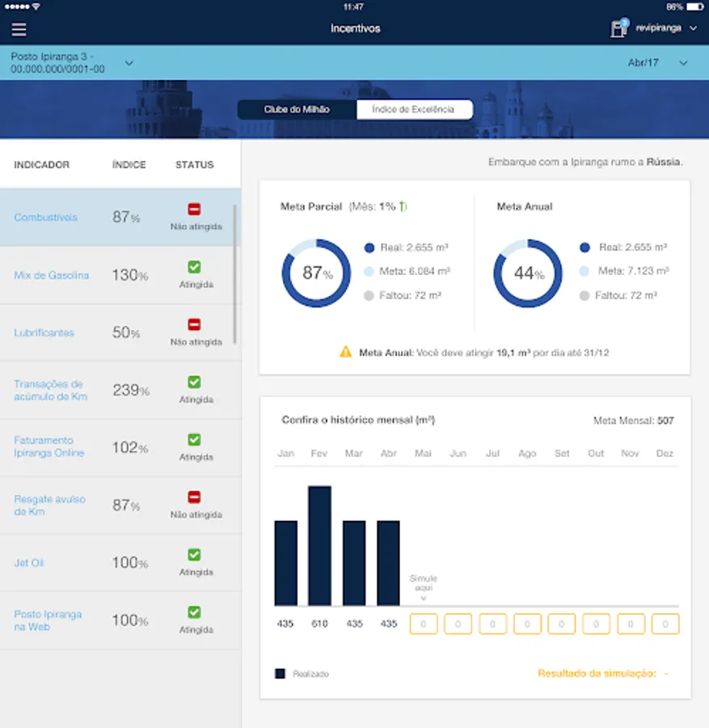
Task: Open Resgate avulso de Km indicator
Action: tap(120, 505)
